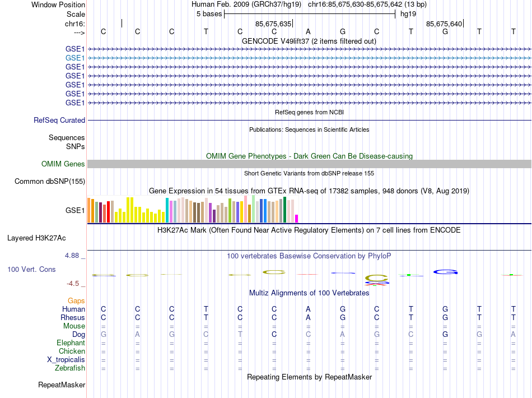The image size is (532, 398).
Task: Click the teal bar in GTEx expression chart
Action: (x=167, y=210)
